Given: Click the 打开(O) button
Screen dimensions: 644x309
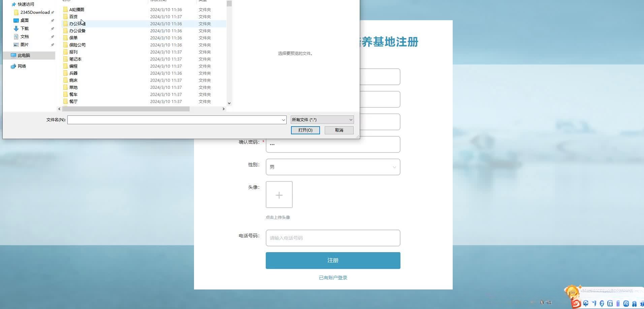Looking at the screenshot, I should pos(305,130).
